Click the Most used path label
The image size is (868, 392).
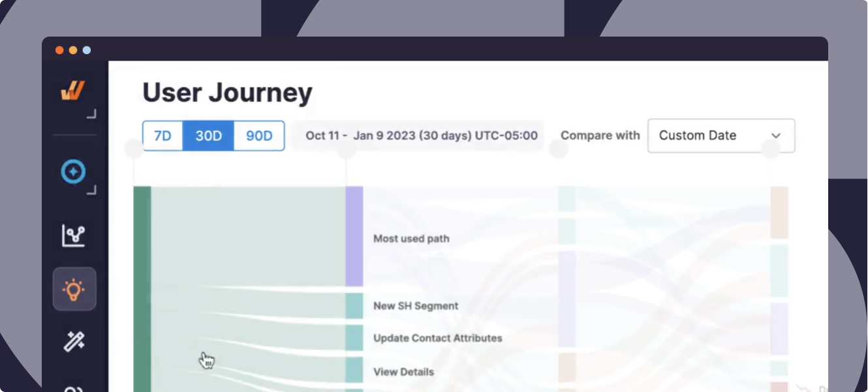[x=411, y=238]
